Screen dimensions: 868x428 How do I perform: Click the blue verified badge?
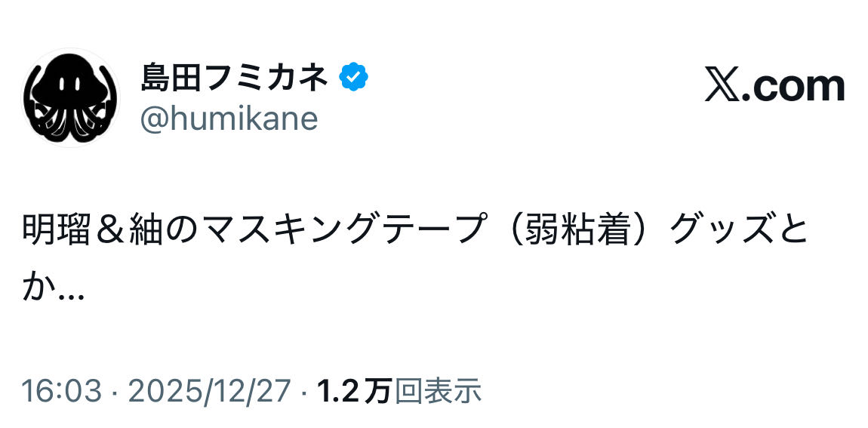point(352,77)
